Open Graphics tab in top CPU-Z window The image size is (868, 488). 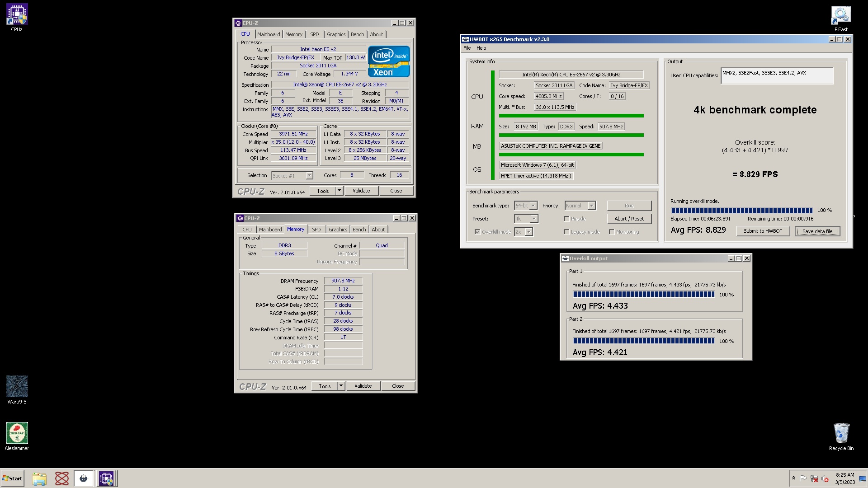(336, 34)
